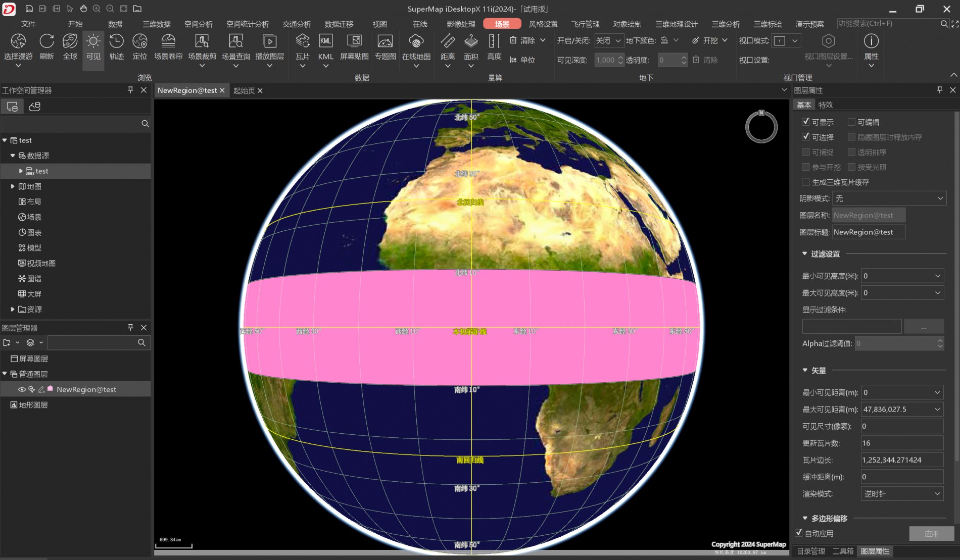Toggle the 自动应用 checkbox
960x560 pixels.
[x=799, y=533]
